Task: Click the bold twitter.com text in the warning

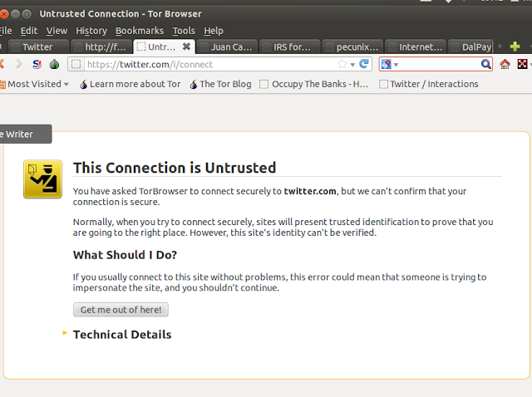Action: pyautogui.click(x=310, y=191)
